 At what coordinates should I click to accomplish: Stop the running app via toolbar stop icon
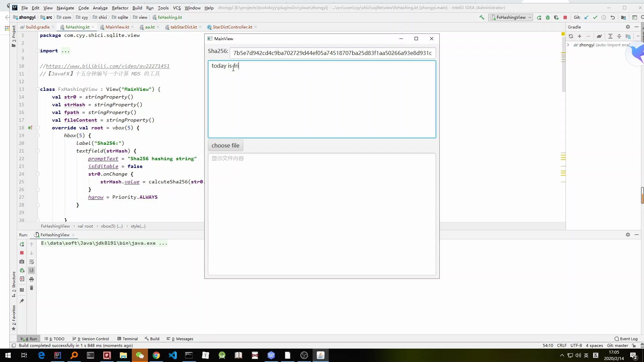coord(565,17)
